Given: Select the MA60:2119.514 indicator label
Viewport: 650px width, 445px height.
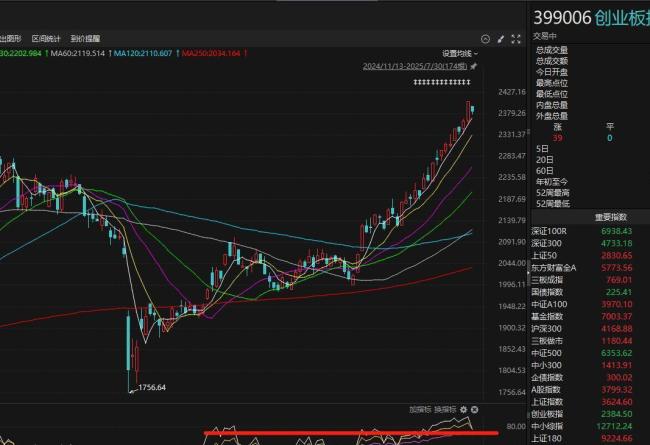Looking at the screenshot, I should 77,53.
